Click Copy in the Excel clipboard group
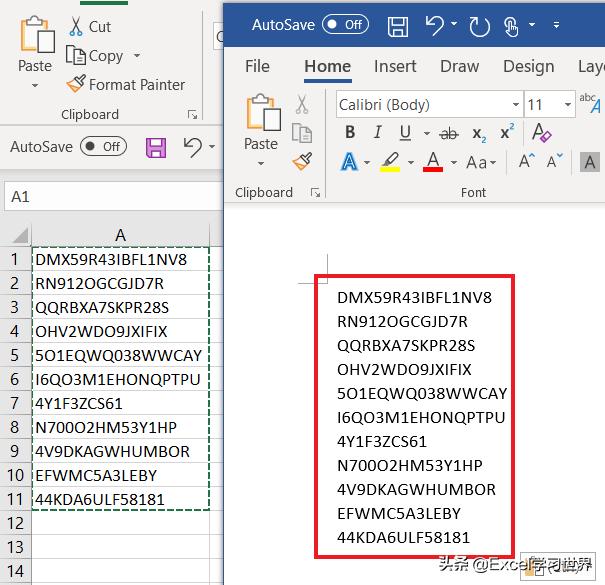The height and width of the screenshot is (585, 605). coord(95,56)
